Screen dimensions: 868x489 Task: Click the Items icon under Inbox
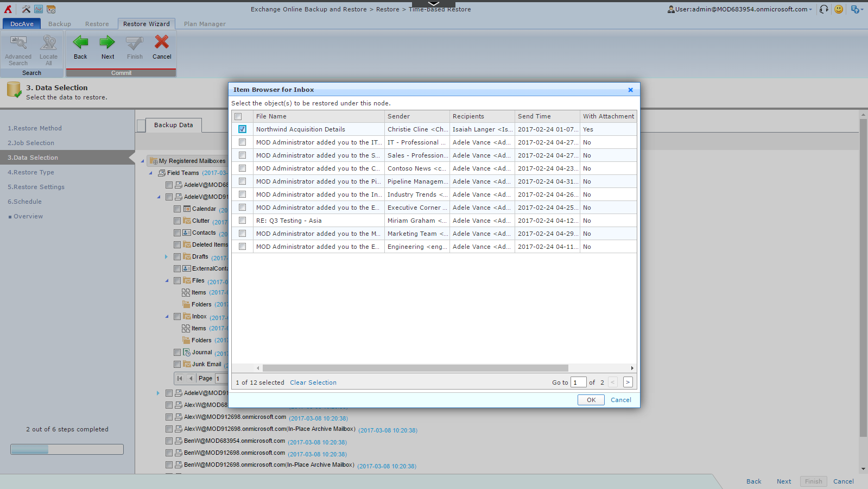point(186,328)
